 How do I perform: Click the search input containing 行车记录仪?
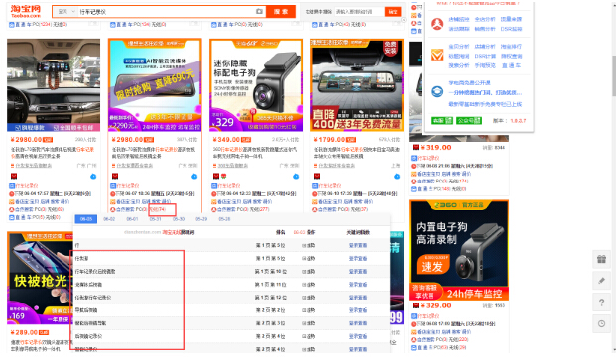(166, 12)
